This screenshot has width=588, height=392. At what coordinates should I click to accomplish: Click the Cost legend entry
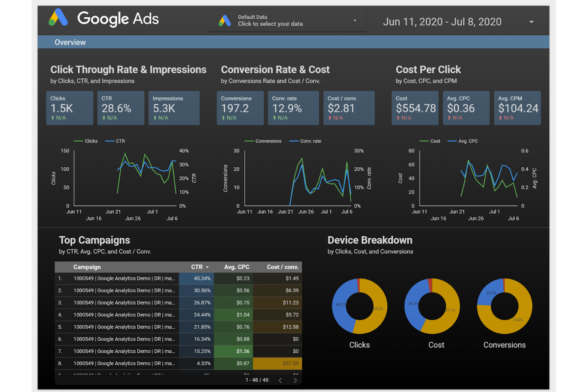coord(430,141)
